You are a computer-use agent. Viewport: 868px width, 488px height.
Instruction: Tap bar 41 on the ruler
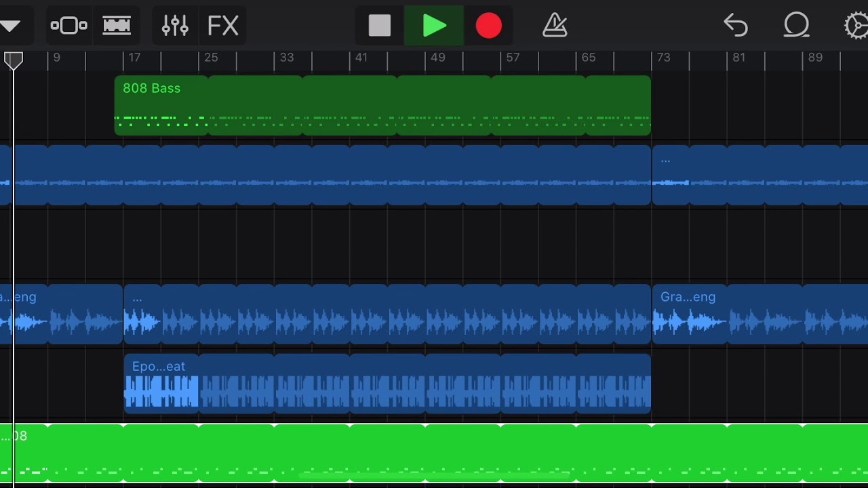coord(361,58)
